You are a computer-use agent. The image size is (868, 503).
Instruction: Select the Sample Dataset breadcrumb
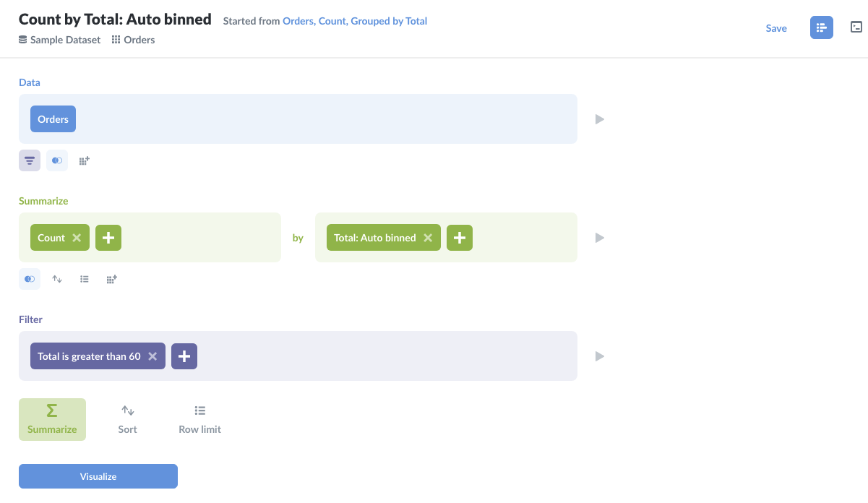pos(59,40)
